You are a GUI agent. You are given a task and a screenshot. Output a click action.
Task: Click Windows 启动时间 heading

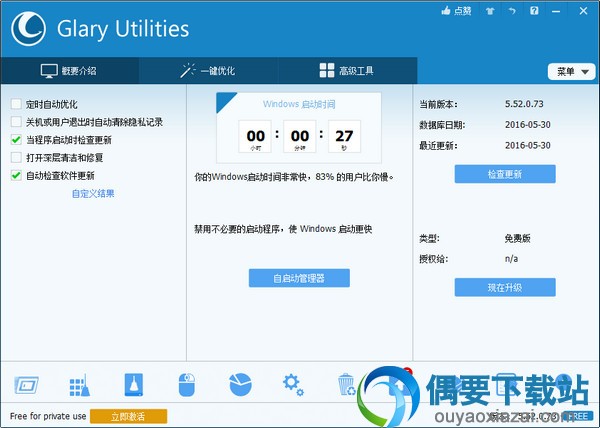(299, 104)
